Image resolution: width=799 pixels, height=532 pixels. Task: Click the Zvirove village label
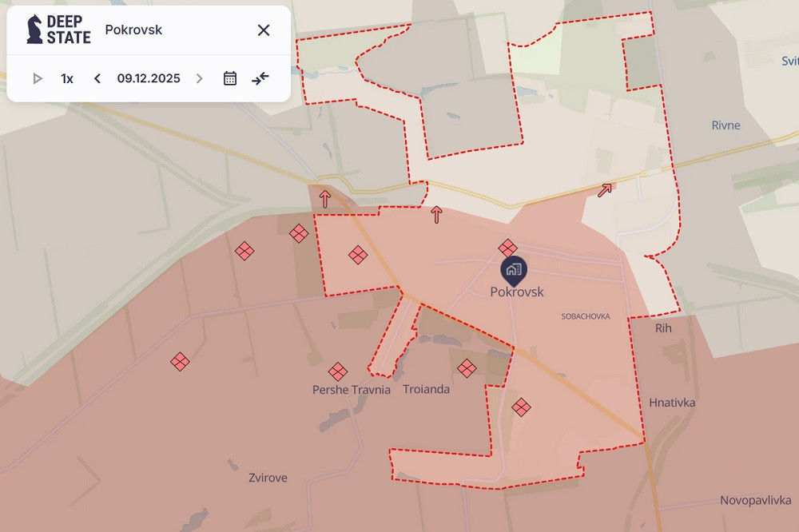click(268, 478)
